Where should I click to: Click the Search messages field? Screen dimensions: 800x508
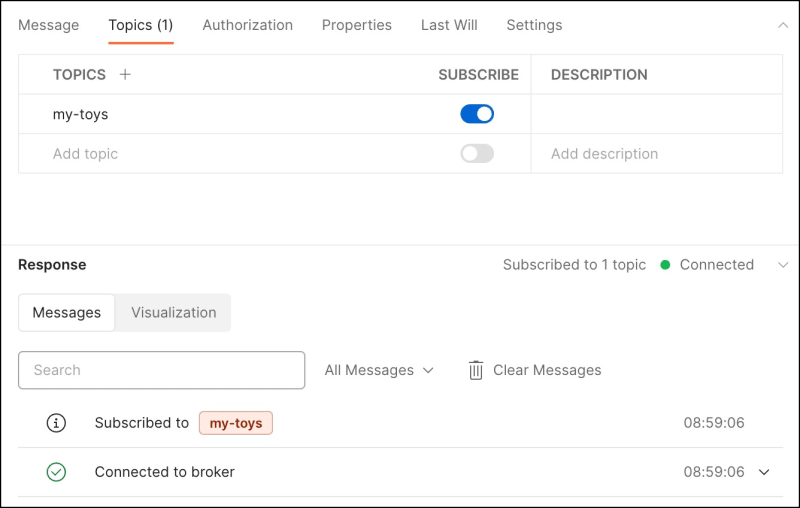click(x=161, y=370)
